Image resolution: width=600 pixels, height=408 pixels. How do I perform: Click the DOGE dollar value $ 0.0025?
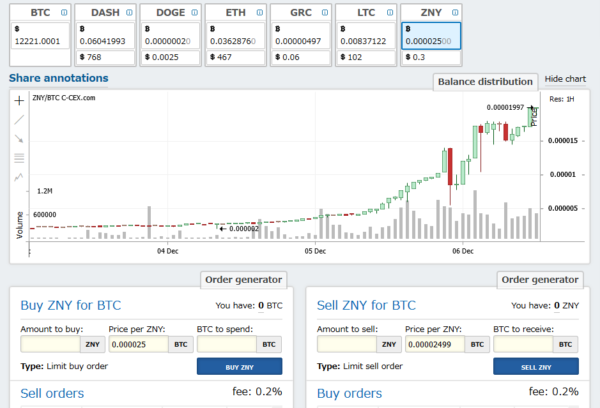tap(170, 57)
